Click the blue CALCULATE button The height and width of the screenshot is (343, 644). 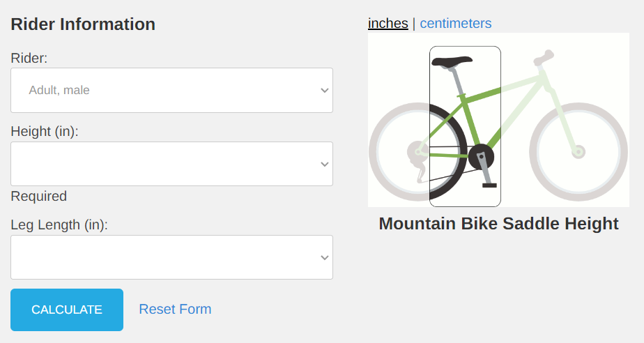pos(67,310)
